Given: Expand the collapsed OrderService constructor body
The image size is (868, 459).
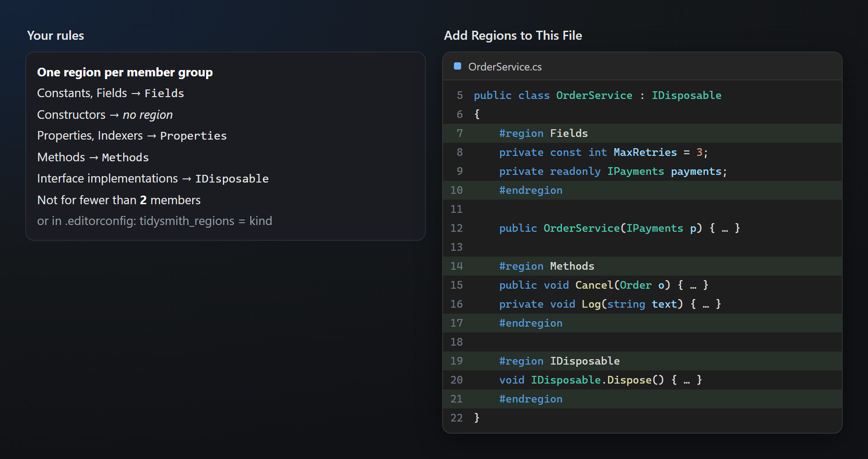Looking at the screenshot, I should [725, 229].
